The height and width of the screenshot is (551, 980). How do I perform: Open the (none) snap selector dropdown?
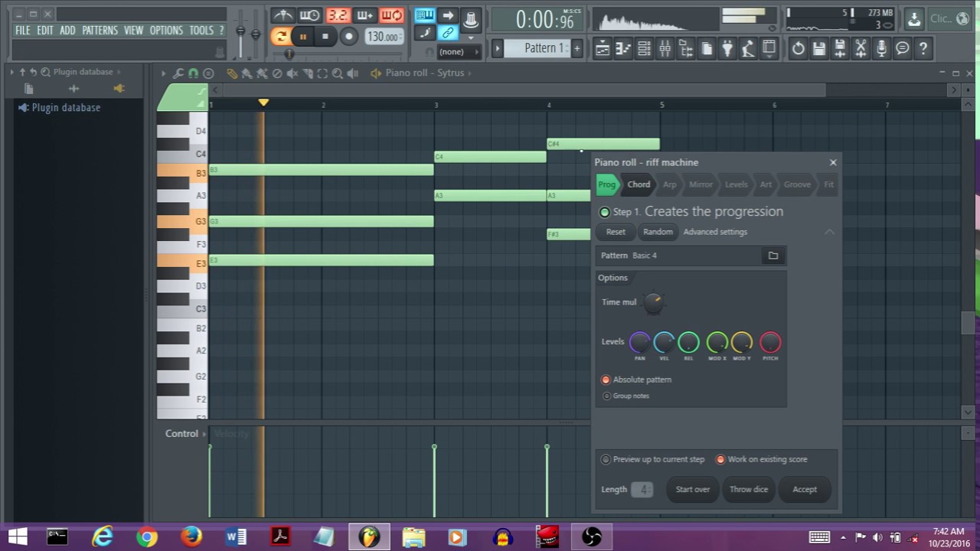[x=459, y=52]
